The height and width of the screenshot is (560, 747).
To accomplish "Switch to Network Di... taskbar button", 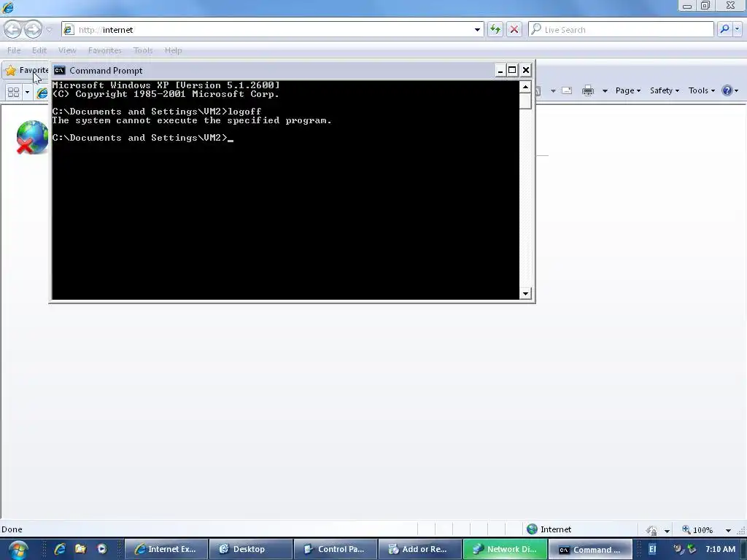I will click(x=505, y=549).
